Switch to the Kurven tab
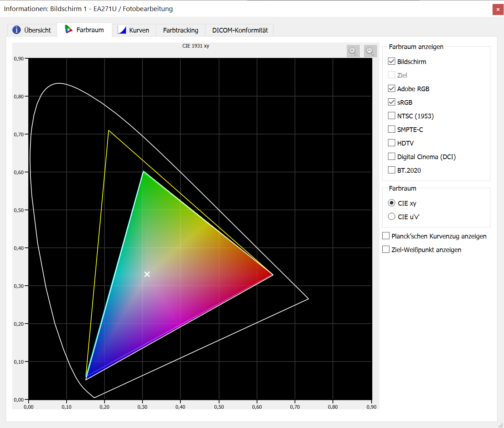Viewport: 504px width, 428px height. (x=134, y=30)
